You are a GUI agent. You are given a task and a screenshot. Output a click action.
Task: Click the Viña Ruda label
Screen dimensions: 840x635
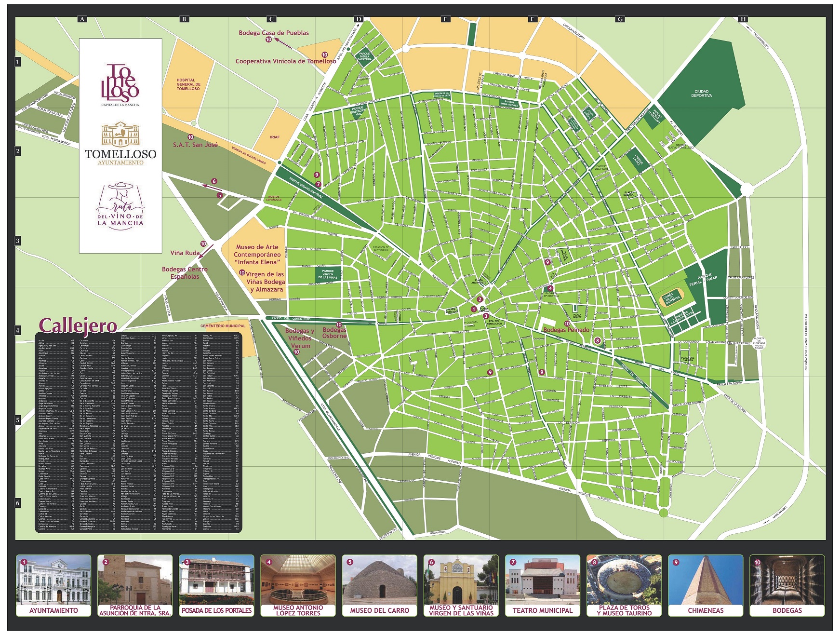(185, 253)
